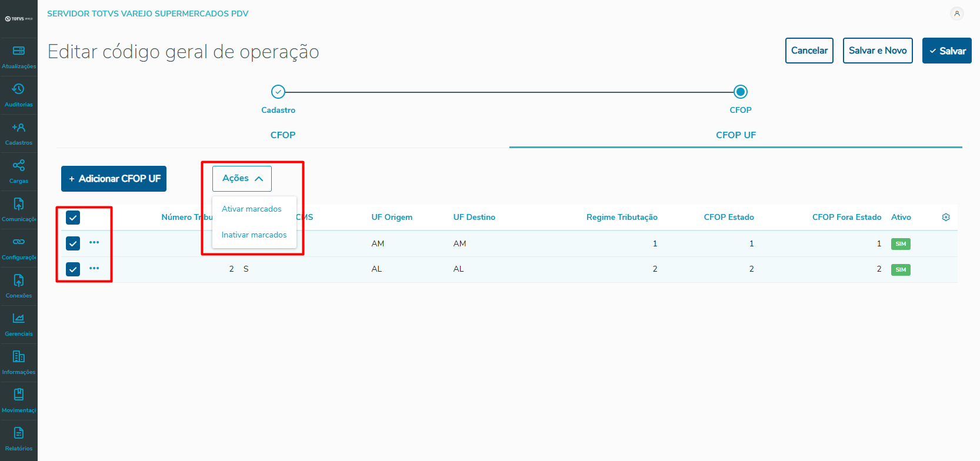Save with the Salvar button
Viewport: 980px width, 461px height.
click(947, 51)
